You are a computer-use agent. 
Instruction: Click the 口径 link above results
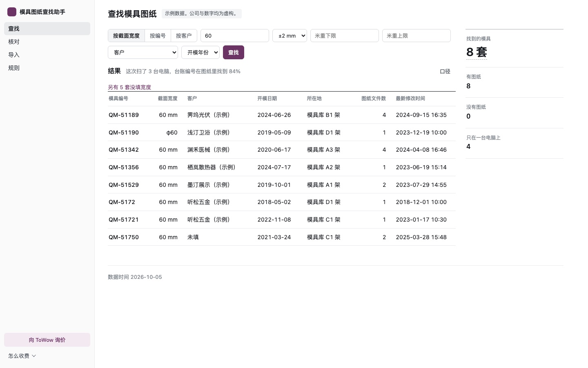click(x=445, y=71)
